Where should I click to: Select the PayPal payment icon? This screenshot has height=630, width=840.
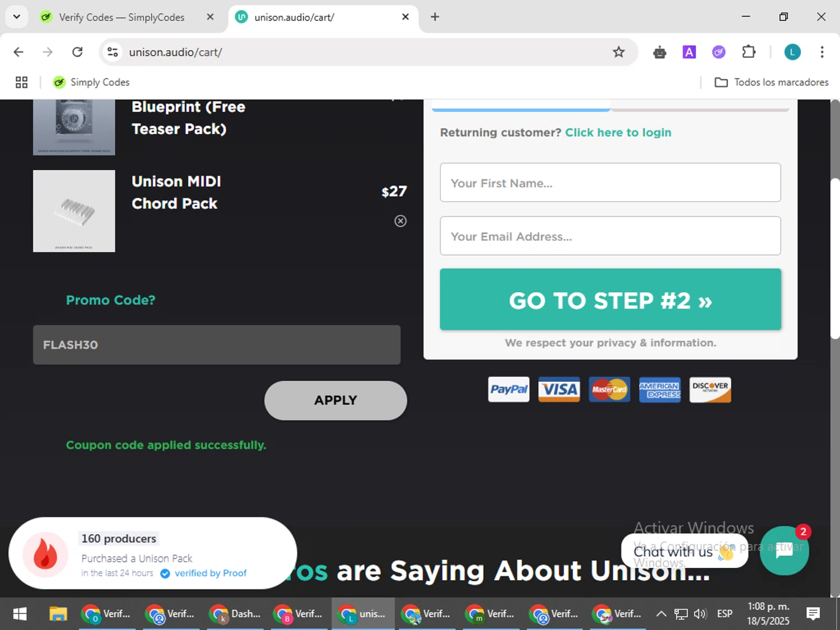508,390
